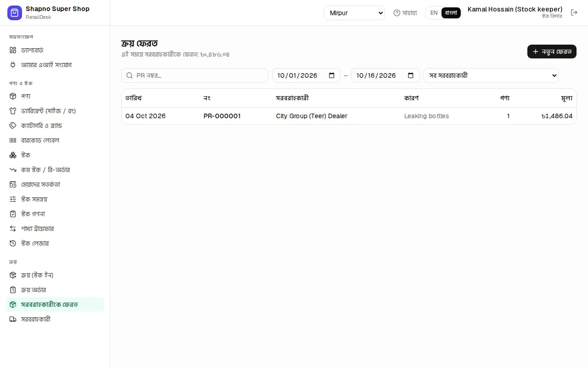Click the তারিখ column header
Screen dimensions: 588x368
[x=134, y=98]
